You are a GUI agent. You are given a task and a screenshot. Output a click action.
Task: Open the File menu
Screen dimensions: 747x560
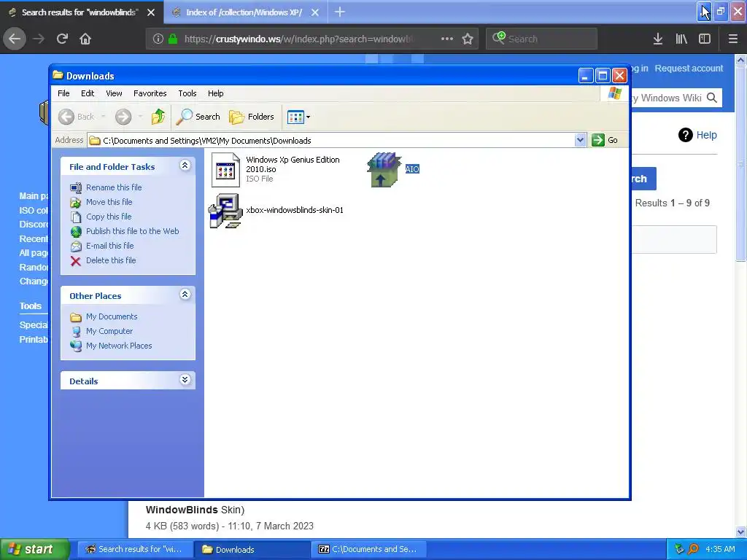click(x=63, y=93)
